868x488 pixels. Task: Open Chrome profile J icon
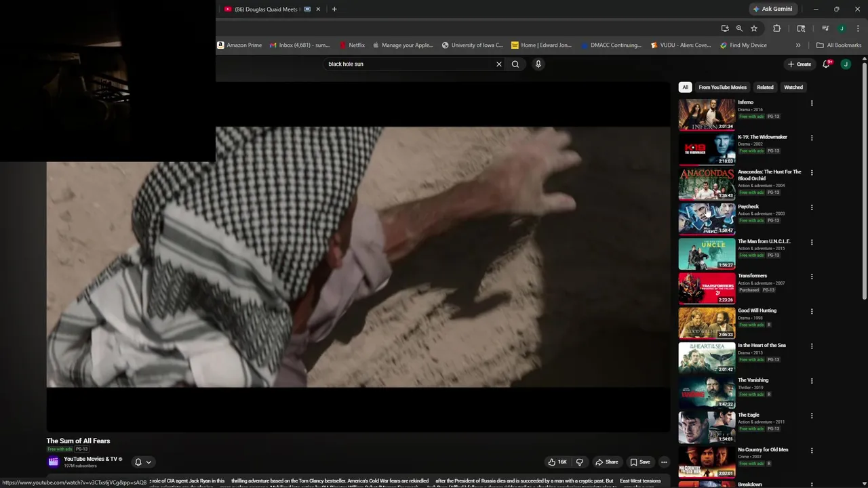click(842, 28)
